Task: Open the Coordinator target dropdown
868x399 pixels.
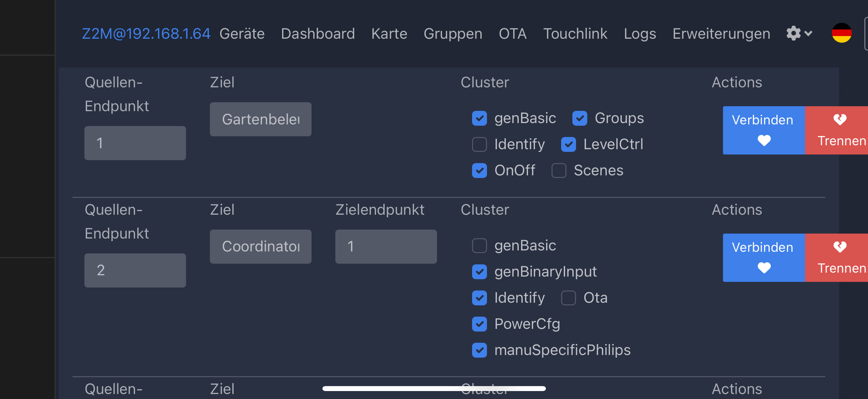Action: tap(261, 246)
